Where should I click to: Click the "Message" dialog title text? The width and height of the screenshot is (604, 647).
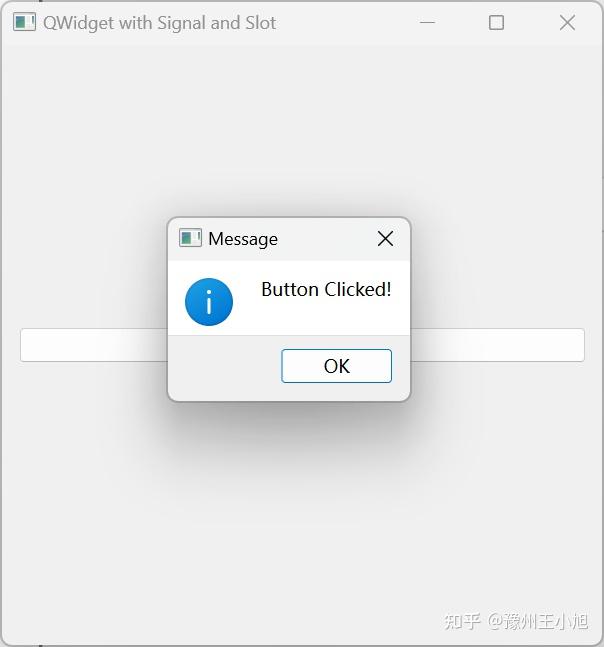(x=243, y=239)
